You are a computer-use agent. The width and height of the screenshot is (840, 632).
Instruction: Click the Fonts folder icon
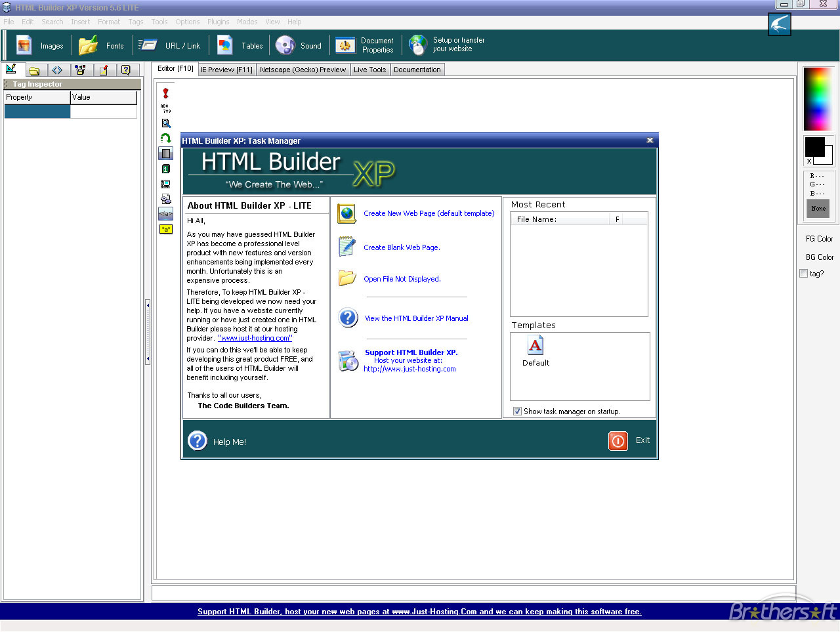[88, 45]
